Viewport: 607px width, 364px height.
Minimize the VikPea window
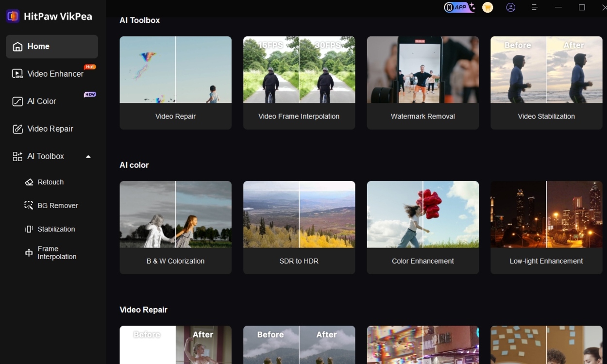point(558,7)
